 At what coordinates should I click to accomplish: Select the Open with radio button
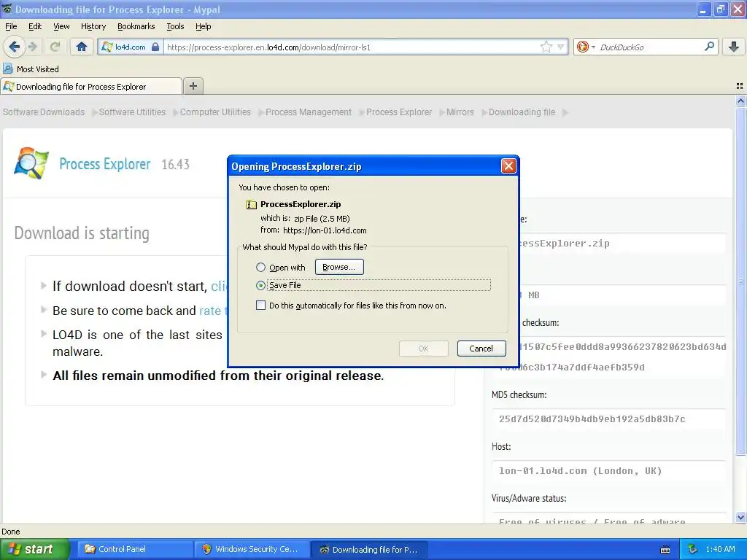(260, 267)
